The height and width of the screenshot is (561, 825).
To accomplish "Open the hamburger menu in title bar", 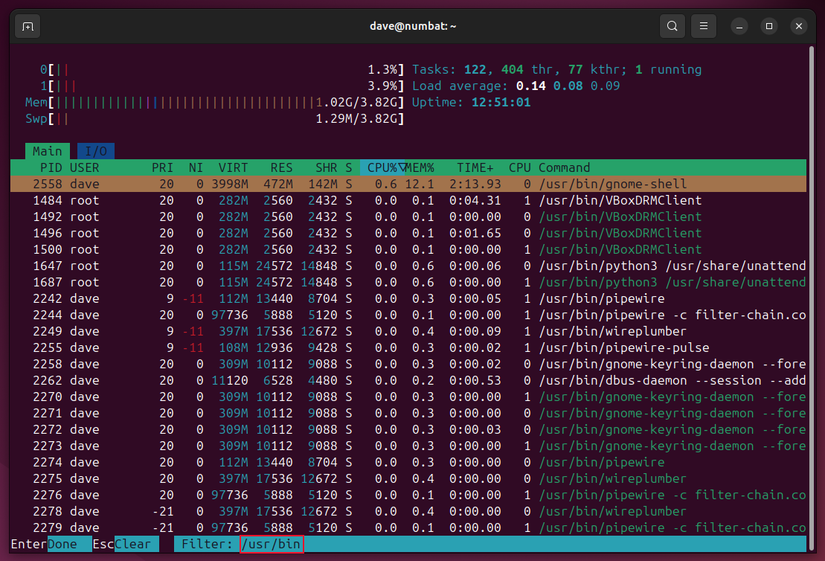I will [x=705, y=26].
